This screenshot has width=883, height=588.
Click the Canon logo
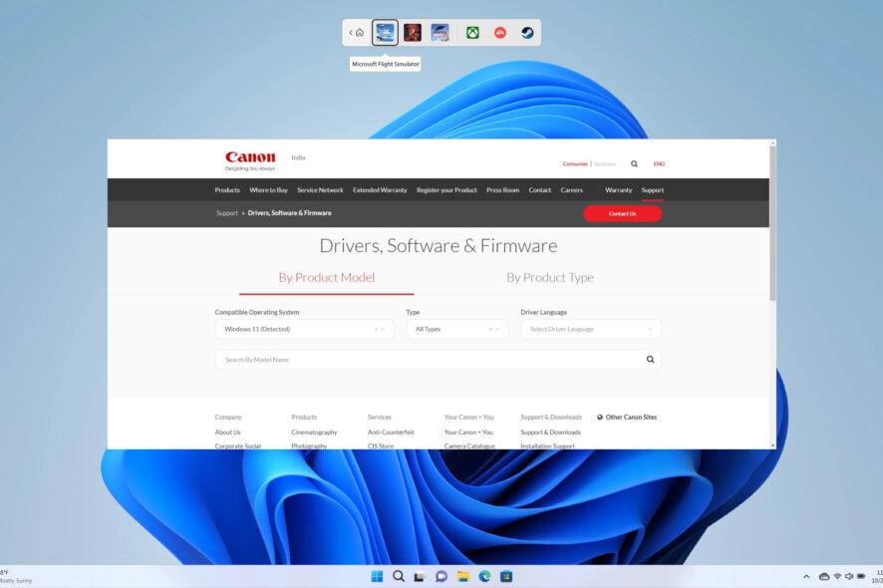click(250, 160)
